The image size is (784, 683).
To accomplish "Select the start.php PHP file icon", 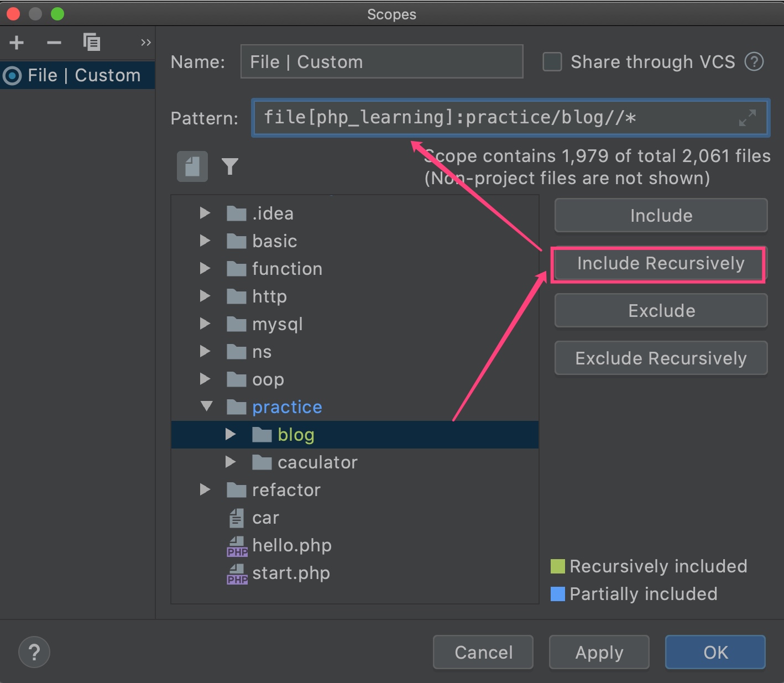I will pos(237,573).
